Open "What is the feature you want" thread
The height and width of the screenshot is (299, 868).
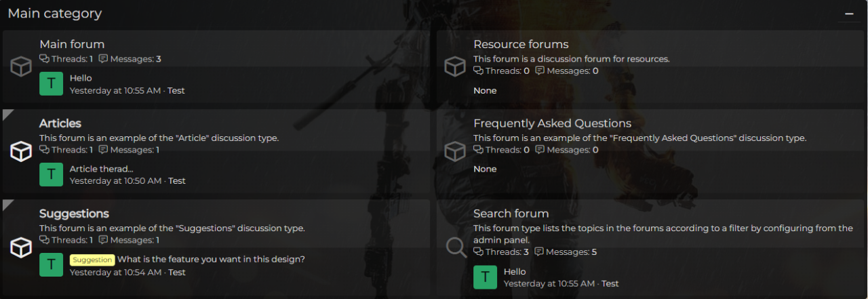pos(211,260)
